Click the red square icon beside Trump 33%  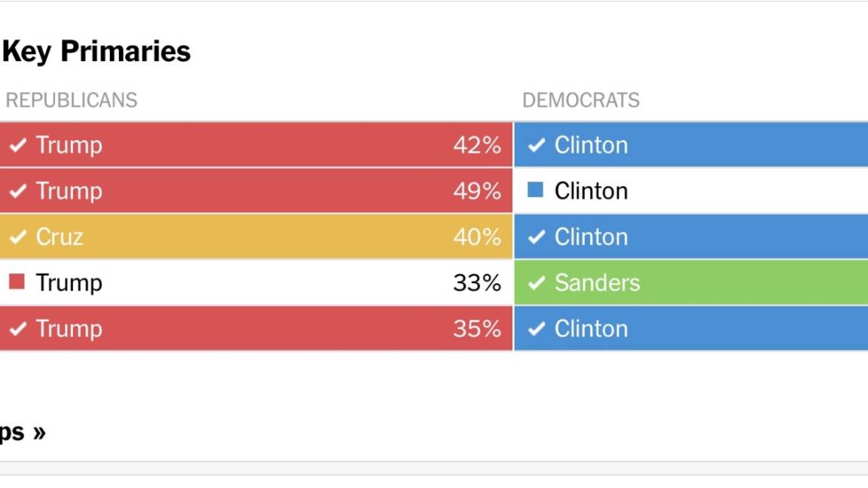click(18, 282)
